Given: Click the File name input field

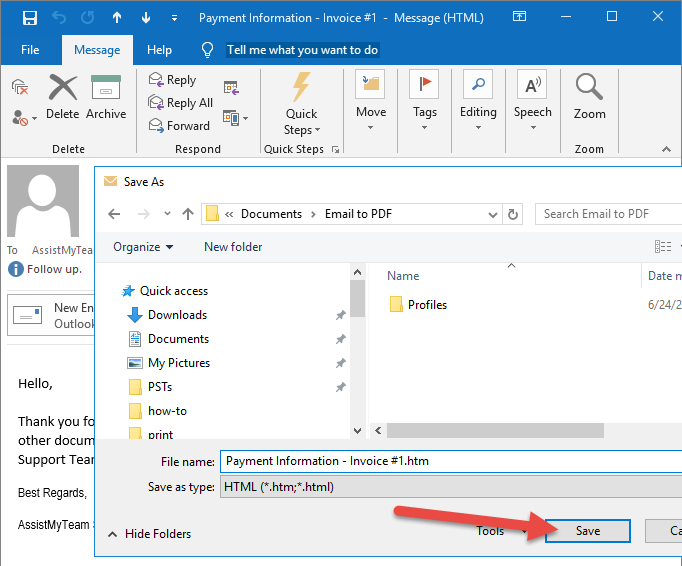Looking at the screenshot, I should click(x=450, y=461).
